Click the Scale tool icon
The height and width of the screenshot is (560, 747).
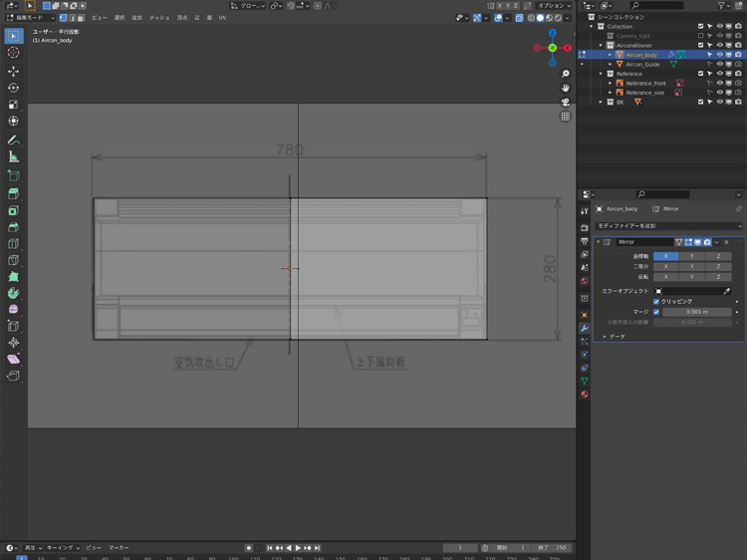click(14, 105)
